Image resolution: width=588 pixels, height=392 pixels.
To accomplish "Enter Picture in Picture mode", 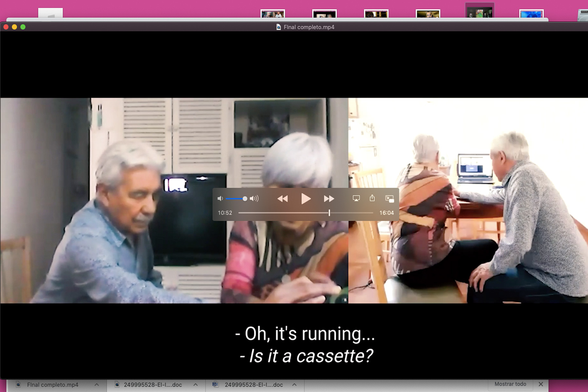I will click(x=390, y=198).
